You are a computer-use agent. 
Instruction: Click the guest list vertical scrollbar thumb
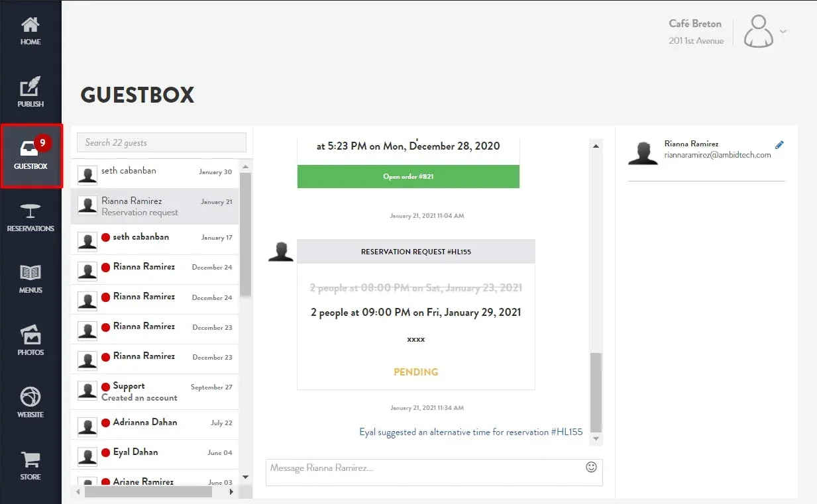click(245, 234)
